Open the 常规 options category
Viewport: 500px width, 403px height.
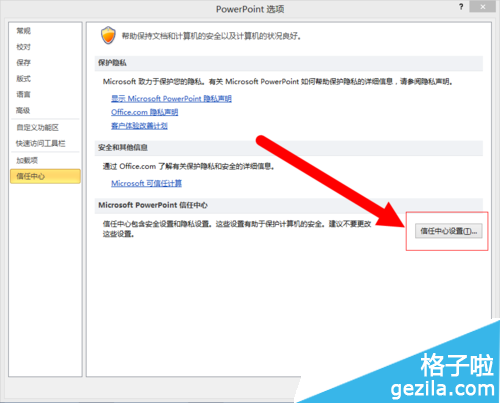click(24, 31)
